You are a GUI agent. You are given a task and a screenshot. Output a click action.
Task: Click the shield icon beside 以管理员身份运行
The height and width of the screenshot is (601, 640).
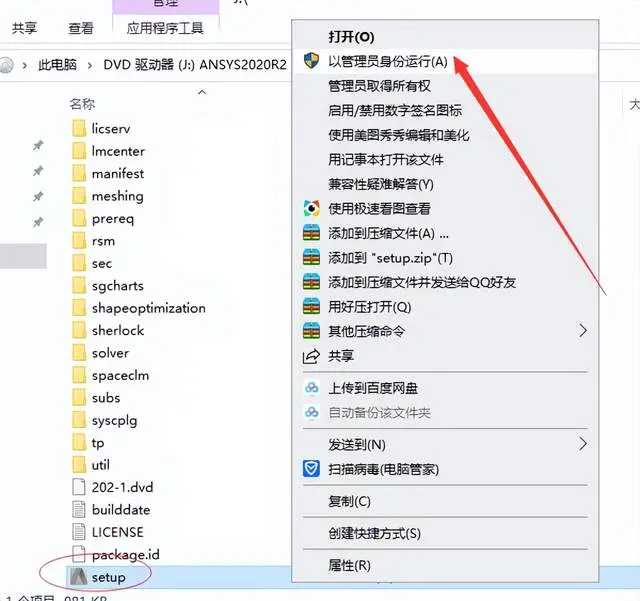(x=311, y=61)
